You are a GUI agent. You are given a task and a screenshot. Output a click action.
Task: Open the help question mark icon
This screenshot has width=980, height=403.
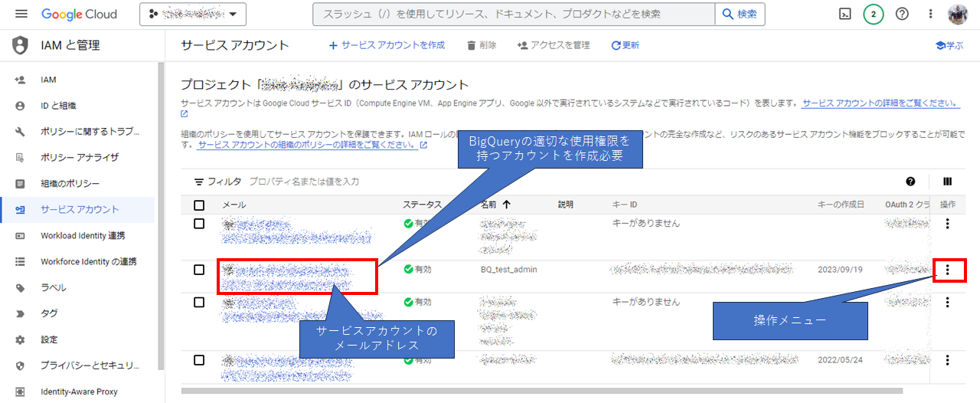click(902, 14)
